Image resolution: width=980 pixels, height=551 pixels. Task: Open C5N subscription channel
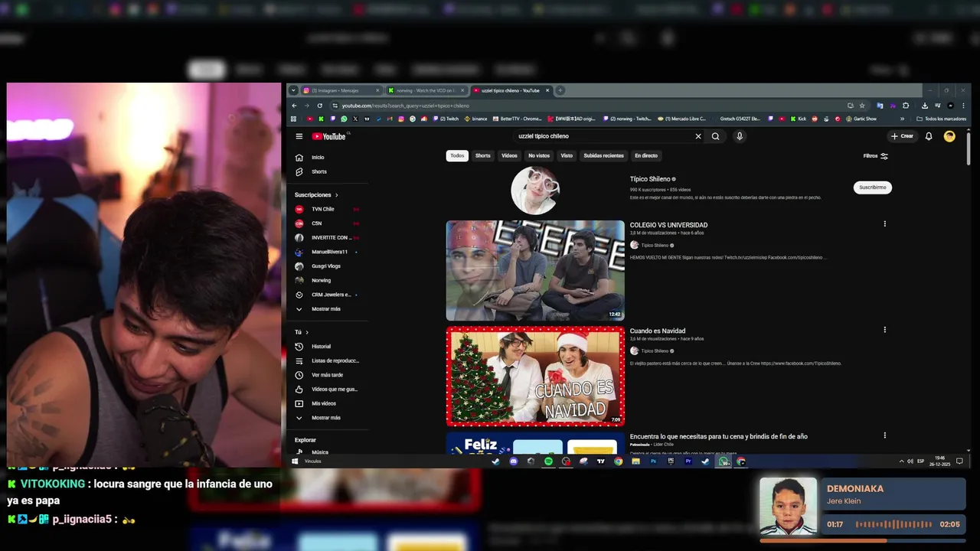tap(328, 223)
